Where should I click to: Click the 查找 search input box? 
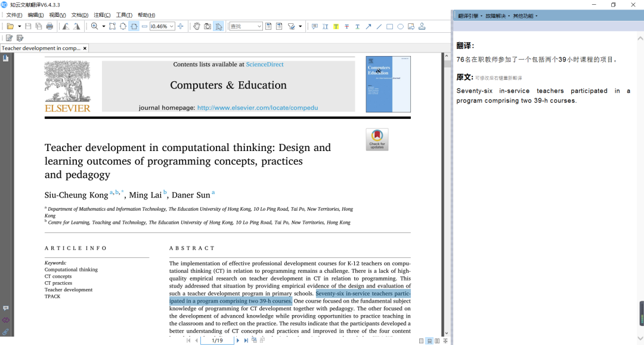[243, 26]
